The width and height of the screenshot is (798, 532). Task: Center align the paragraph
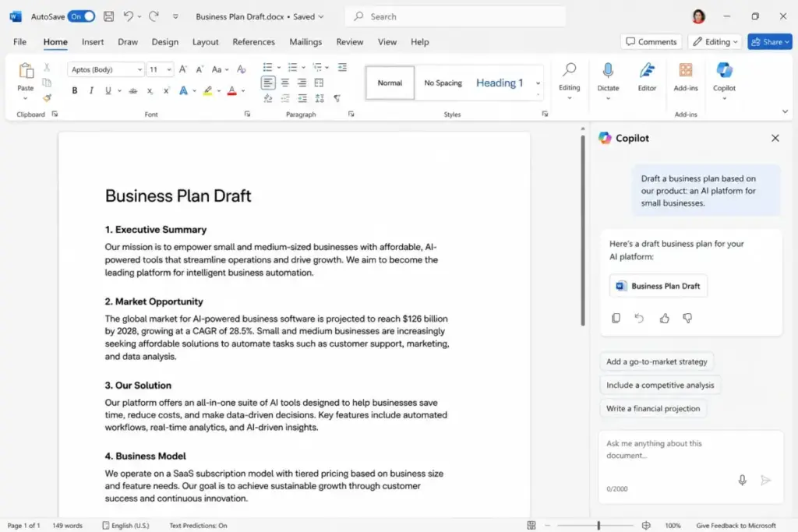point(285,83)
